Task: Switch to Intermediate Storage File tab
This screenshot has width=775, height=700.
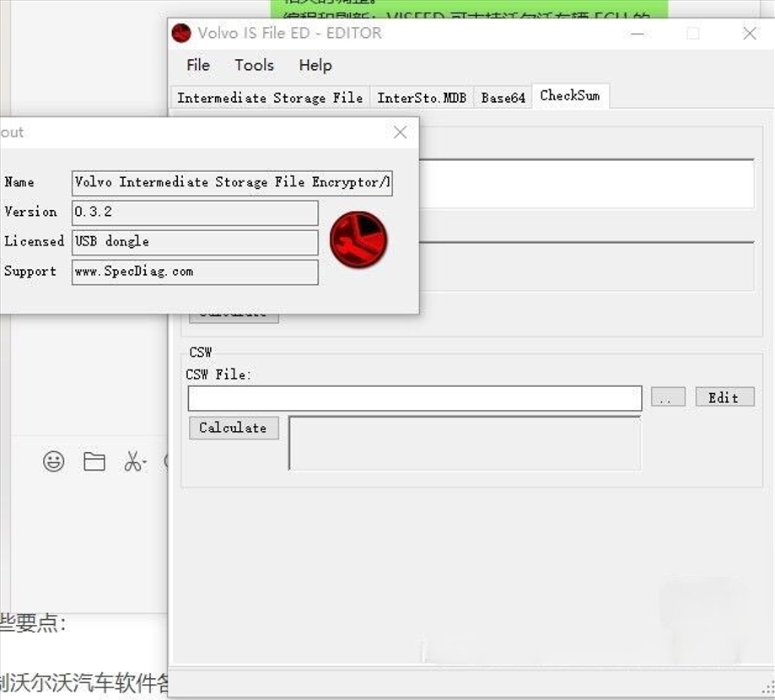Action: (270, 97)
